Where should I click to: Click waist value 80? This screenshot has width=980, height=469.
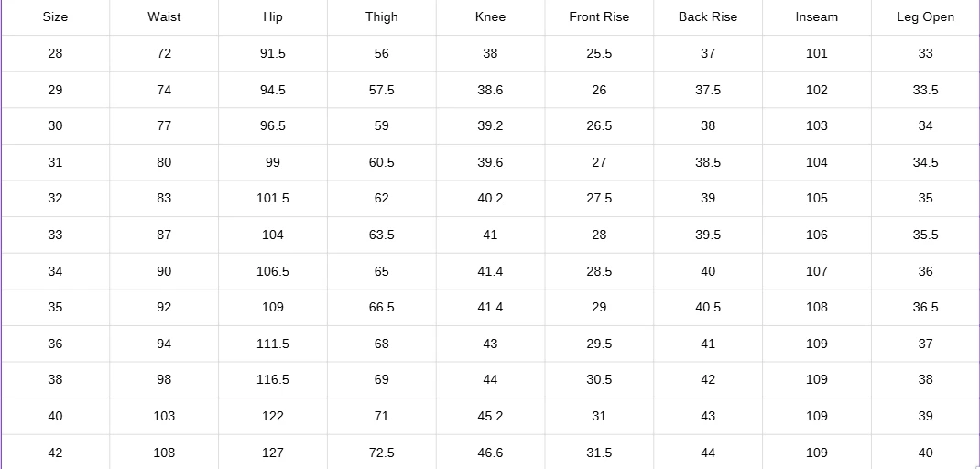tap(164, 162)
